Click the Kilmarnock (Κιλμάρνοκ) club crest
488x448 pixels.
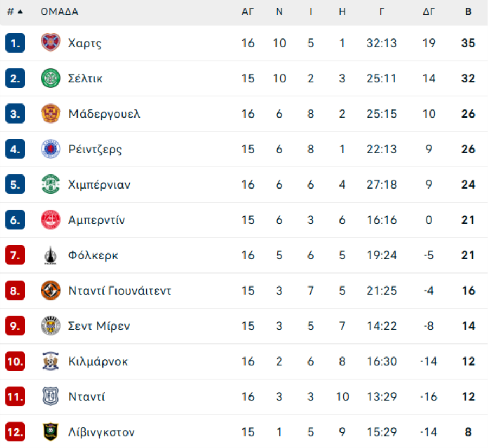tap(50, 361)
